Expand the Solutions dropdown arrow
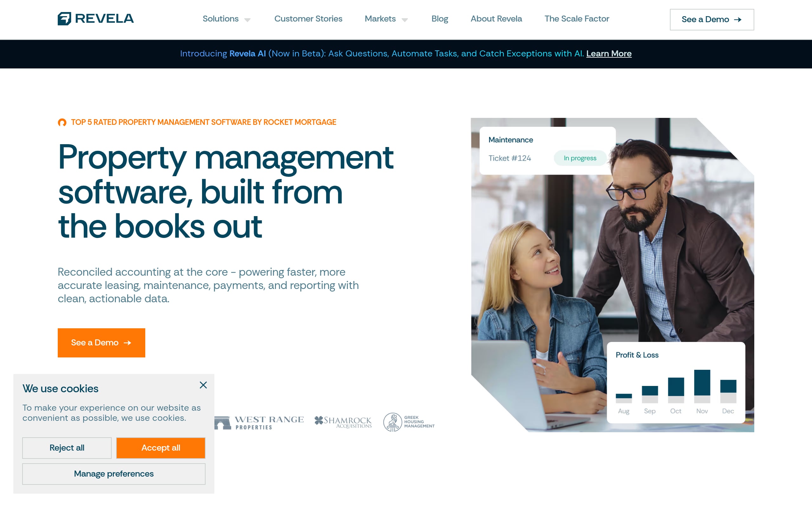The image size is (812, 507). pyautogui.click(x=248, y=20)
